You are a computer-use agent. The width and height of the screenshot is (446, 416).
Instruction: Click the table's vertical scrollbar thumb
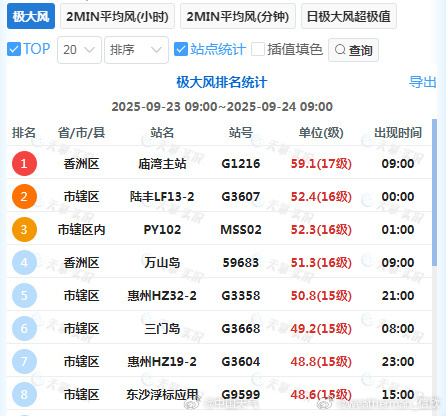434,192
